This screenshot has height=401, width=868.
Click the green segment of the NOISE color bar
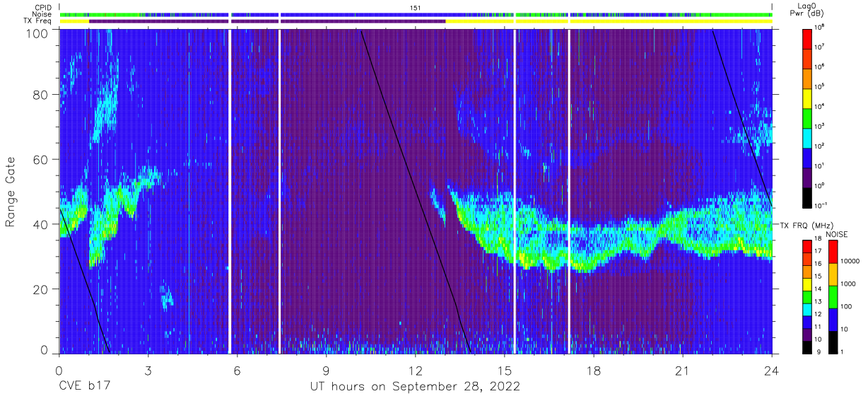click(x=833, y=296)
